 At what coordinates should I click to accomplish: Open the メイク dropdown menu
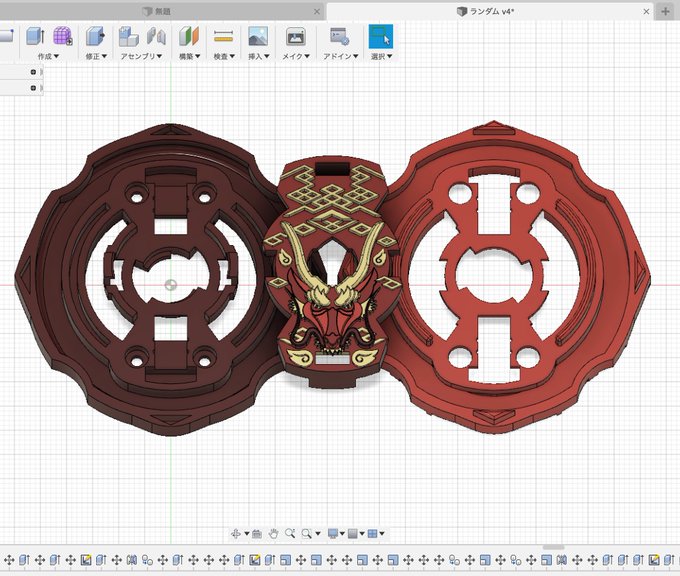coord(296,56)
